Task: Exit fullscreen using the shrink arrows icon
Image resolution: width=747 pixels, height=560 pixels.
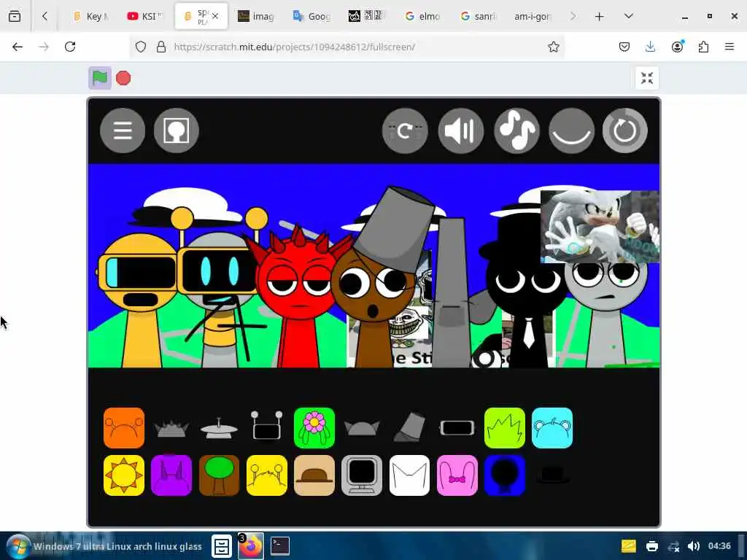Action: [x=647, y=78]
